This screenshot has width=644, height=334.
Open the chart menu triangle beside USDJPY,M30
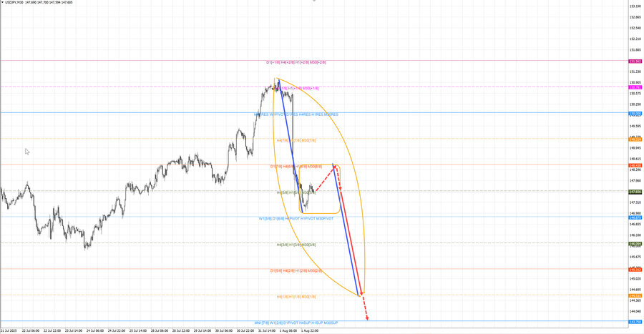click(2, 2)
